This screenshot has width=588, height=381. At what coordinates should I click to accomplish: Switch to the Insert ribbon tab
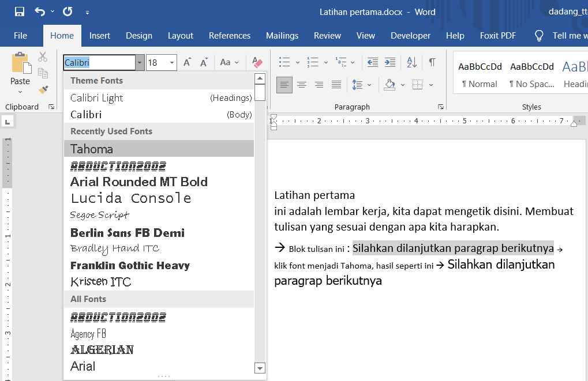tap(100, 35)
